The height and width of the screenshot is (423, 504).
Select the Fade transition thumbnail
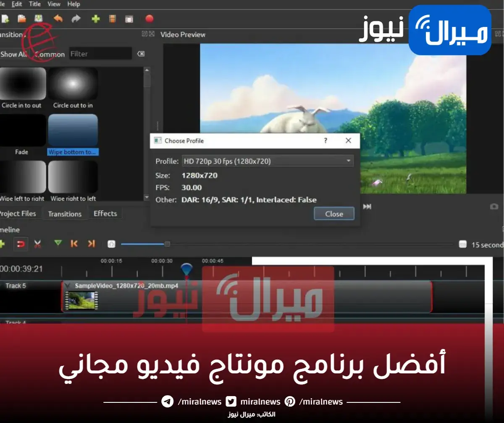pyautogui.click(x=22, y=130)
